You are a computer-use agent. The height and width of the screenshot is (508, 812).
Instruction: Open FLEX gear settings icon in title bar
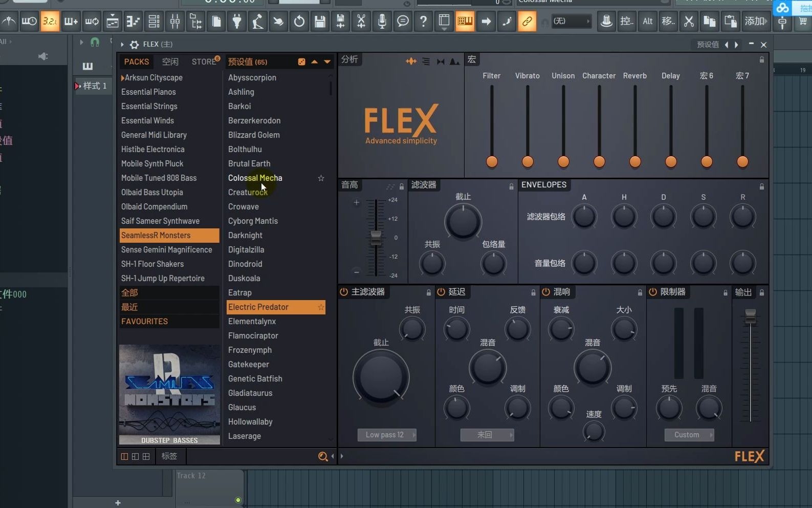coord(134,45)
